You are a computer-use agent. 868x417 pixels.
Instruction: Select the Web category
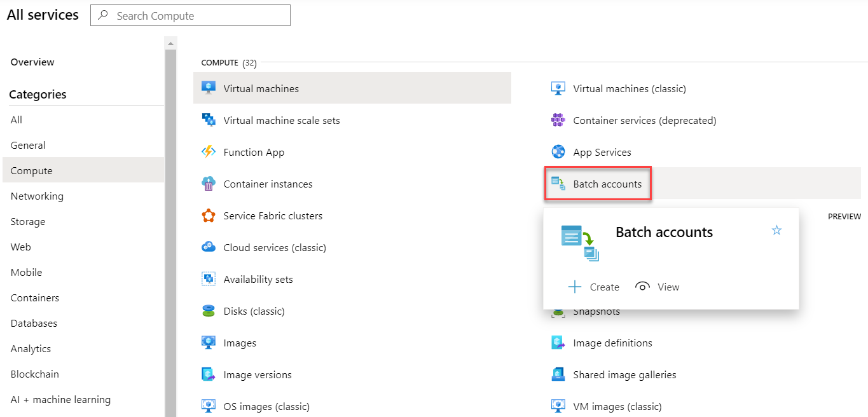pos(21,247)
